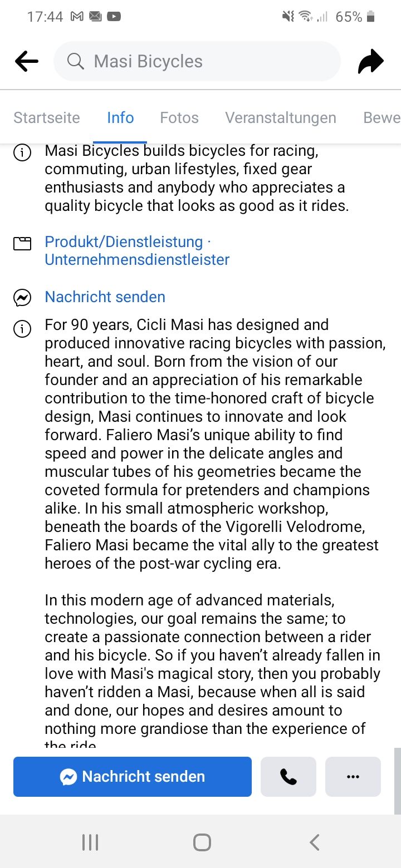This screenshot has width=401, height=868.
Task: Switch to the Startseite tab
Action: click(x=47, y=117)
